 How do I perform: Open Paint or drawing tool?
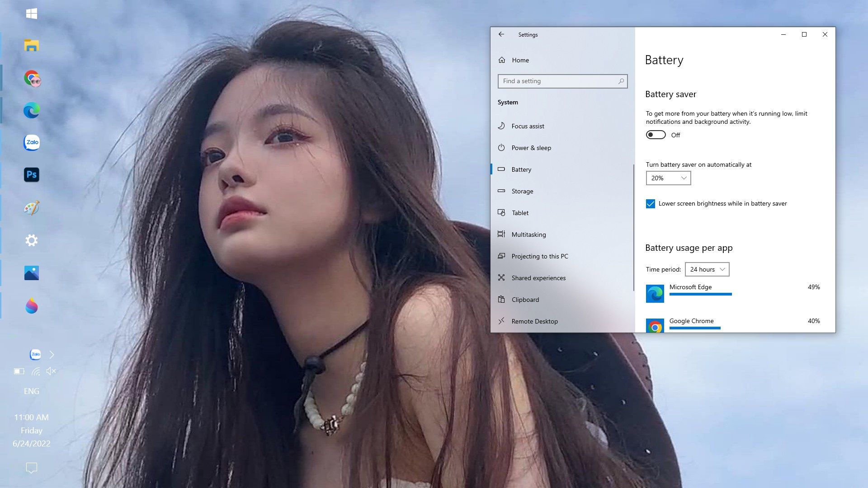[31, 207]
